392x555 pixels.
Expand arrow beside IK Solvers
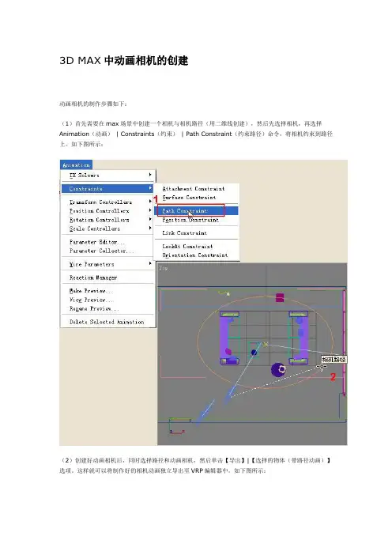pyautogui.click(x=150, y=175)
